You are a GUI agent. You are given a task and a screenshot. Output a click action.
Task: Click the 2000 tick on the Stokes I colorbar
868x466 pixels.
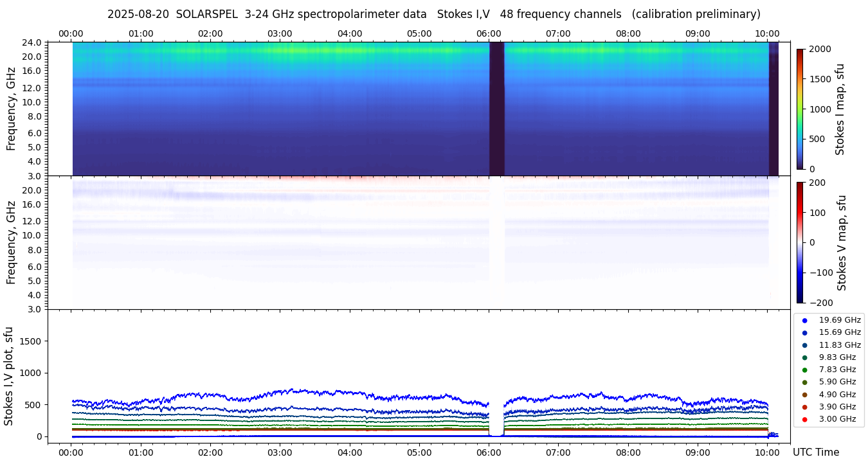[x=818, y=49]
